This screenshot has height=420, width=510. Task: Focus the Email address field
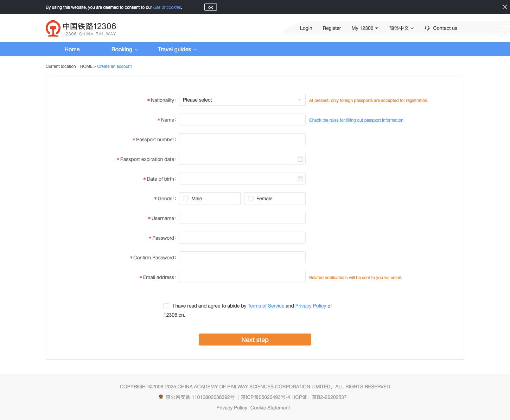click(242, 277)
